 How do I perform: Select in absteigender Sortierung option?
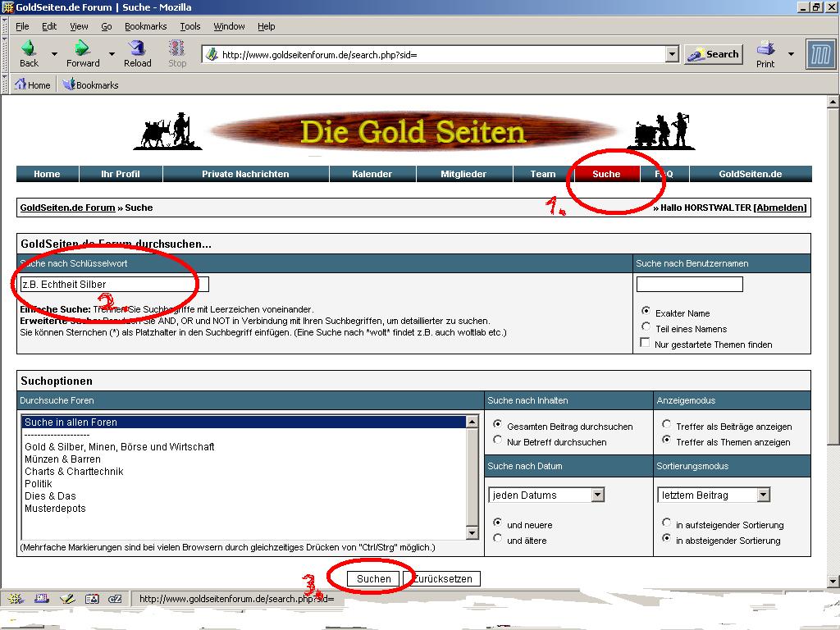[666, 538]
